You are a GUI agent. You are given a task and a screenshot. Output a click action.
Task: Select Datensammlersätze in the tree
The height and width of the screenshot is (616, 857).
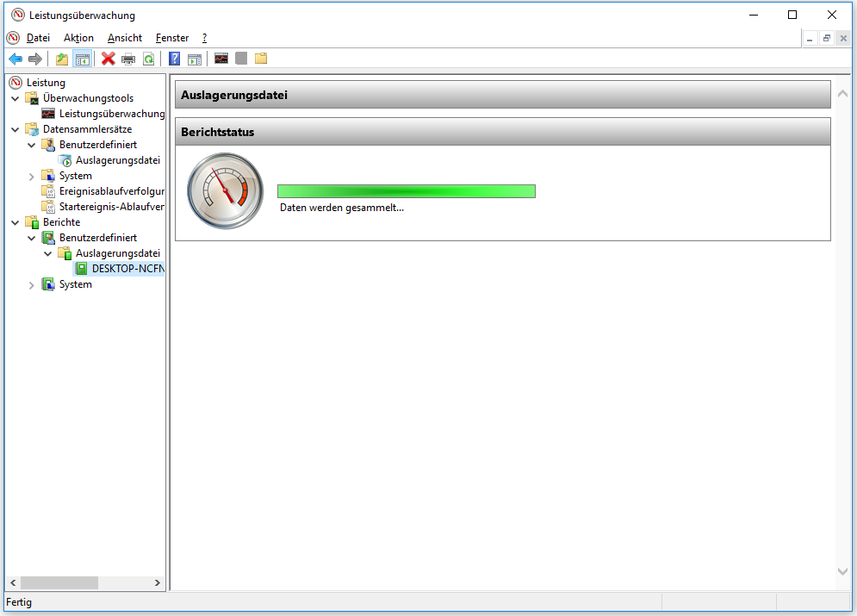click(x=88, y=129)
